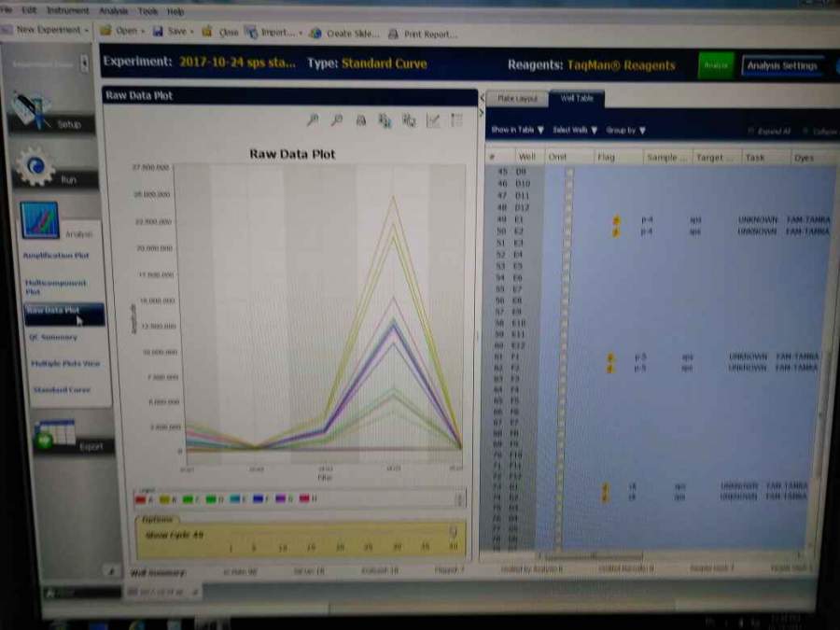840x630 pixels.
Task: Toggle Omit checkbox for well D9
Action: tap(569, 172)
